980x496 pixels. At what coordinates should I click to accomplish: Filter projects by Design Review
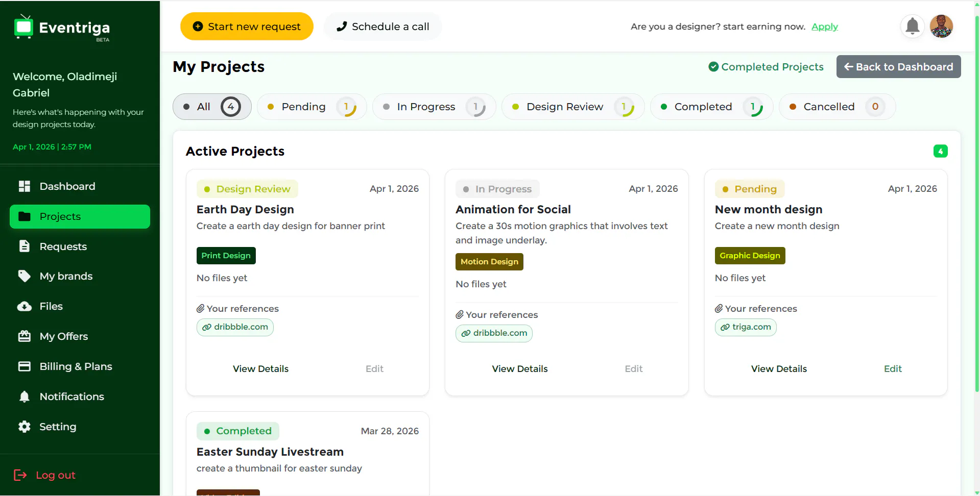(573, 107)
